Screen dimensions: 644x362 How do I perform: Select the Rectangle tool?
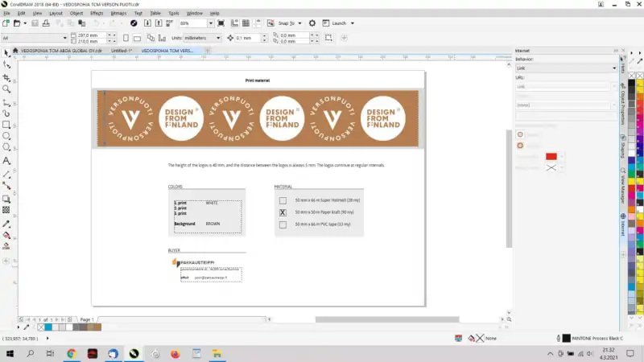coord(6,125)
